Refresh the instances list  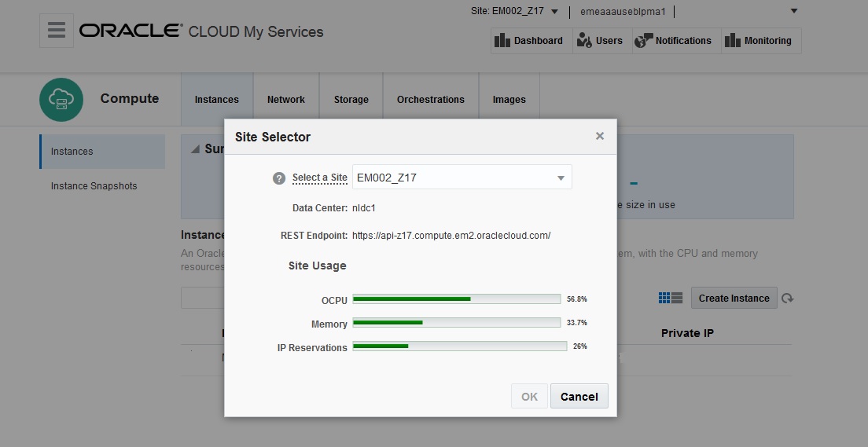787,299
